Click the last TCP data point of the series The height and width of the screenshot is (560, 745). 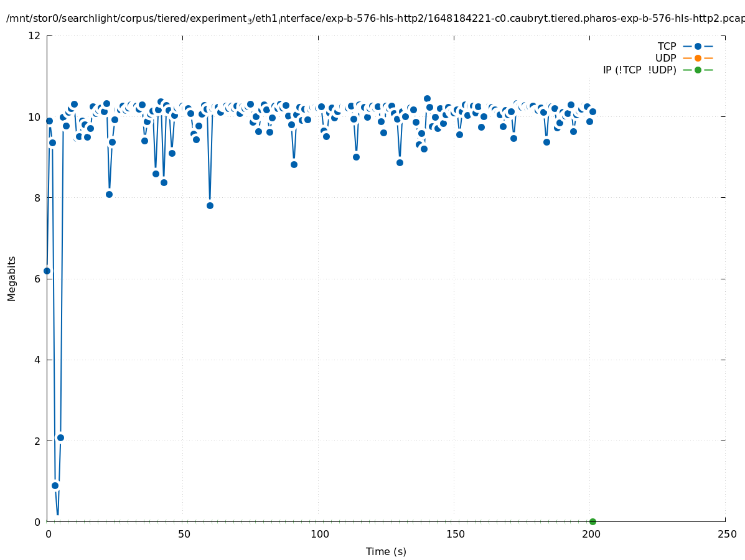(593, 111)
